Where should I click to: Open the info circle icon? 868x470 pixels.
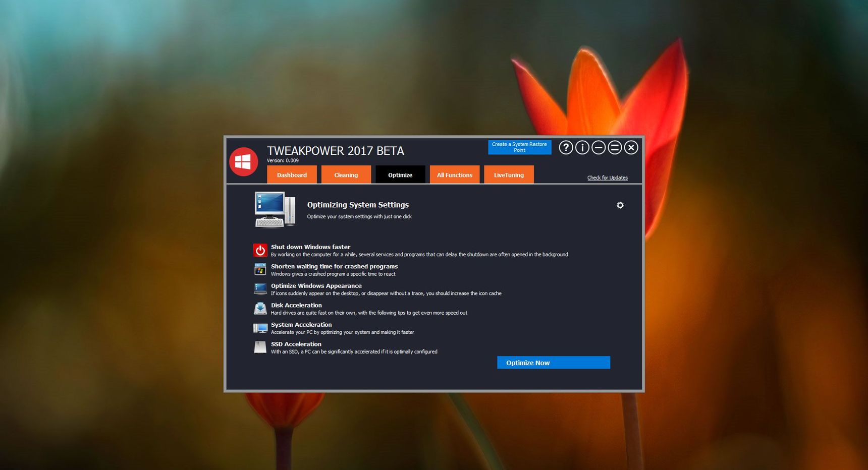582,147
